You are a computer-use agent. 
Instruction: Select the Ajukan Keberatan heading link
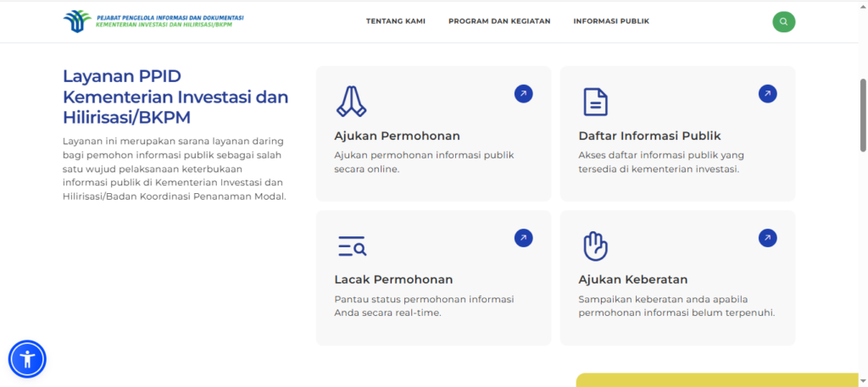coord(632,279)
